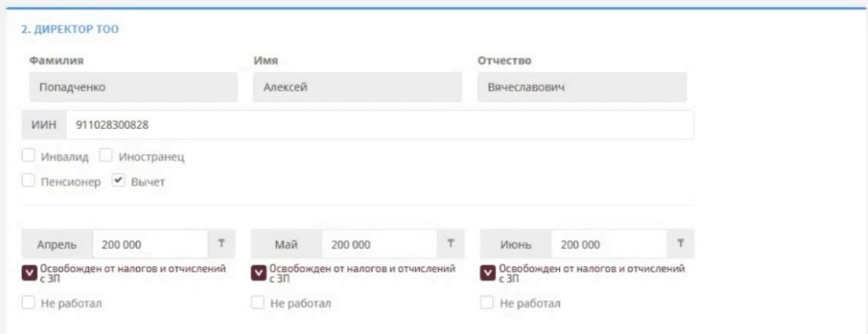Focus the ИИН number input field

click(379, 125)
